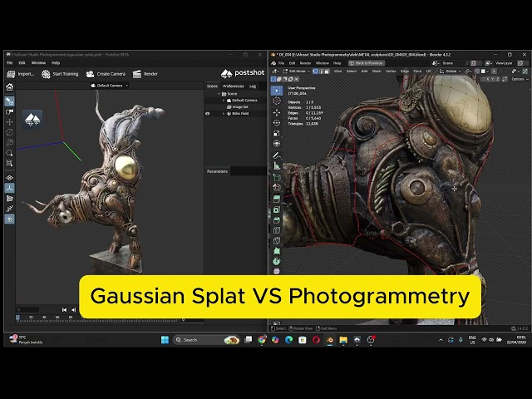The image size is (532, 399).
Task: Open the Blender Render menu
Action: 305,63
